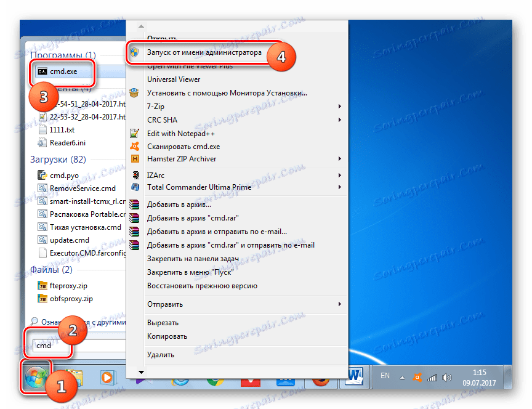Click the Notepad++ icon in context menu
This screenshot has width=532, height=409.
coord(135,134)
